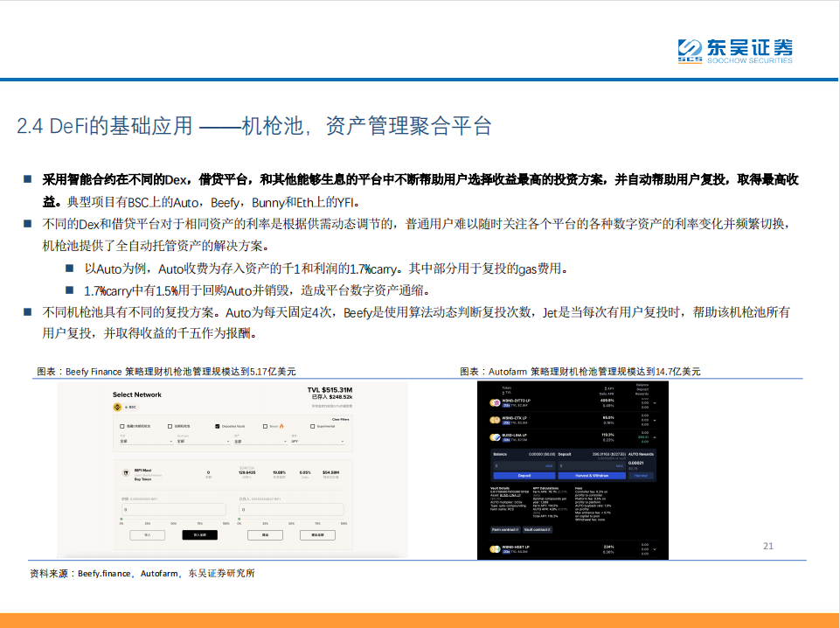This screenshot has width=840, height=628.
Task: Click the WBNB-DITTO LP pair icon
Action: 495,402
